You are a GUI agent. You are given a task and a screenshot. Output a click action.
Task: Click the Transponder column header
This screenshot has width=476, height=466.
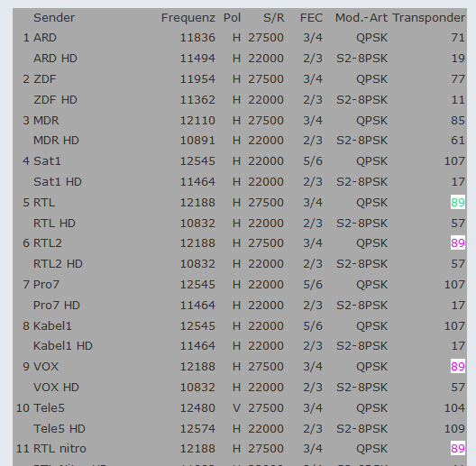point(428,18)
